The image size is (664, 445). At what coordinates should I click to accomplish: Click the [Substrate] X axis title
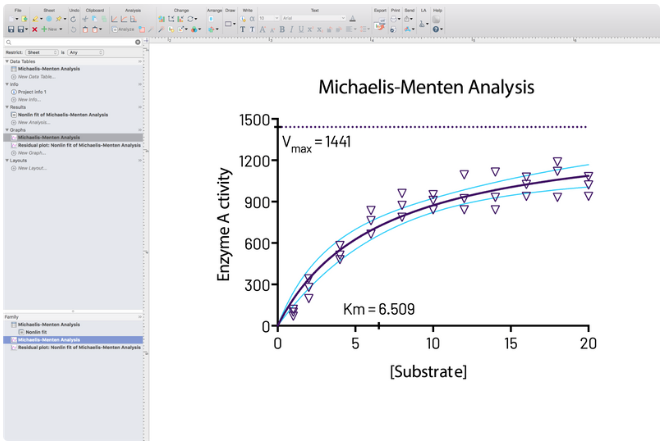[x=428, y=371]
